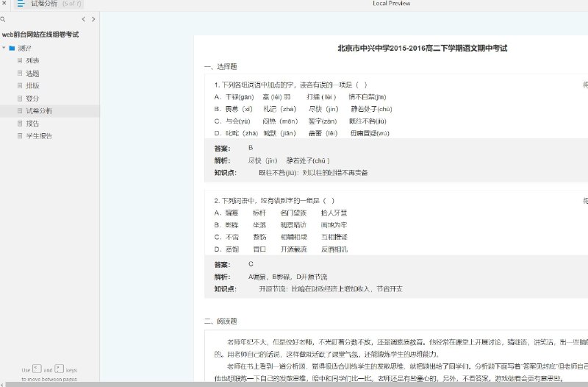The width and height of the screenshot is (588, 387).
Task: Click the exam title 北京市中兴中学 heading
Action: pos(422,48)
